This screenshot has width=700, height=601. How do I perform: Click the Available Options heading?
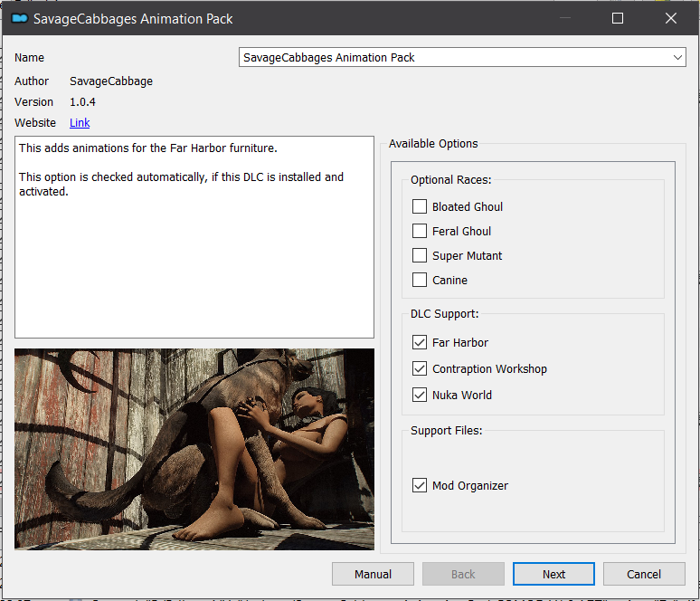tap(433, 144)
